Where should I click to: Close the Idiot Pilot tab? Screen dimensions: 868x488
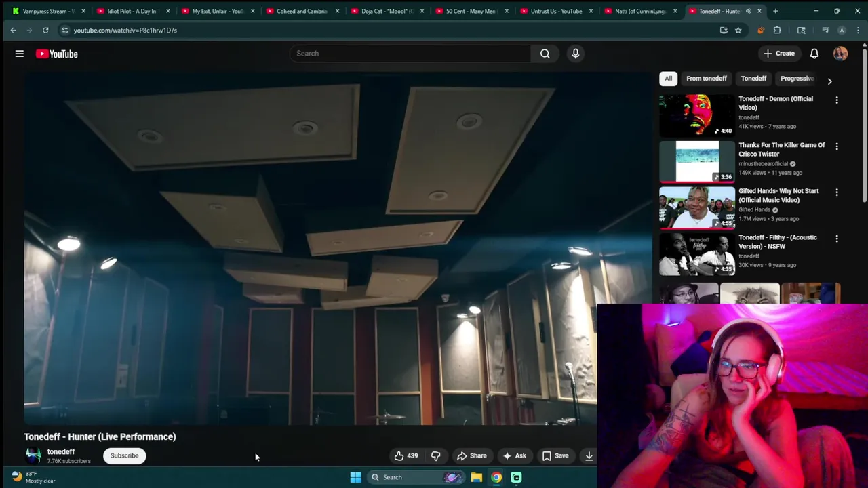click(x=168, y=11)
